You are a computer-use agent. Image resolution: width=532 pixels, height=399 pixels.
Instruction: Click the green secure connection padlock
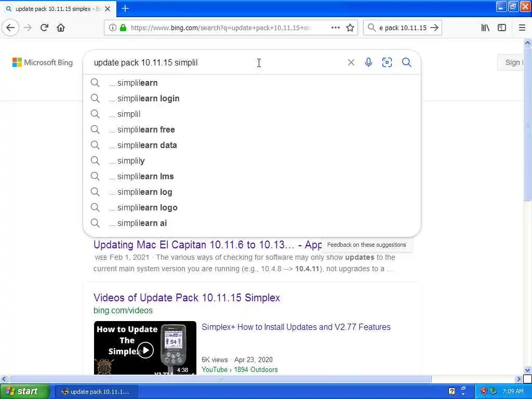tap(123, 28)
